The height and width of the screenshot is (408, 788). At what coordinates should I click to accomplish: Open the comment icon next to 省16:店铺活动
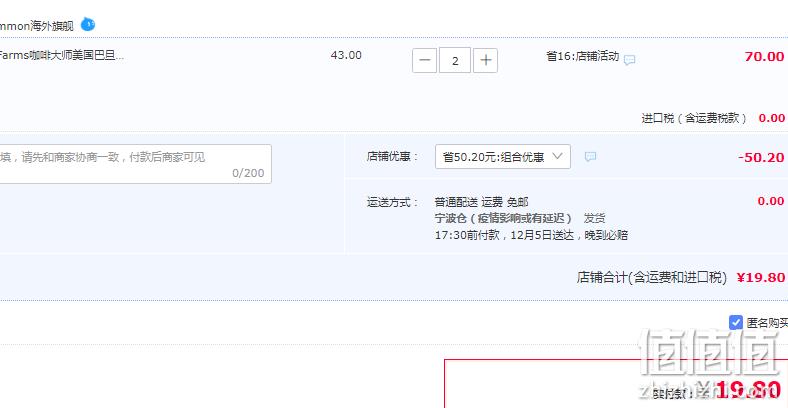tap(629, 60)
